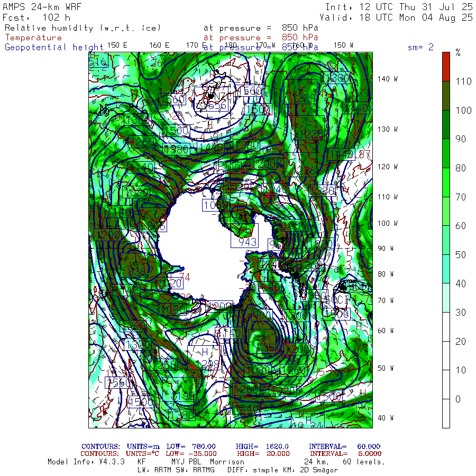Click the 'Fcst: 102 h' forecast hour text
The height and width of the screenshot is (476, 476).
tap(36, 17)
